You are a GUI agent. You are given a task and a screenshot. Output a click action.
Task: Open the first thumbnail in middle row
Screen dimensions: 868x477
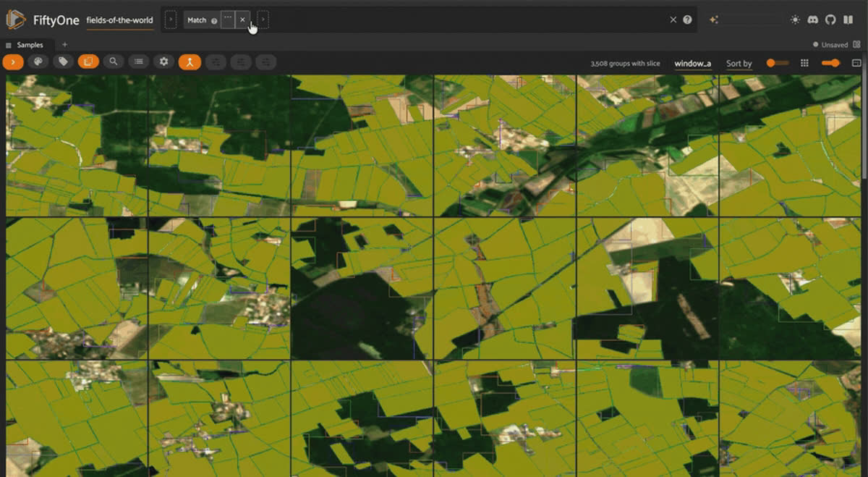tap(77, 288)
